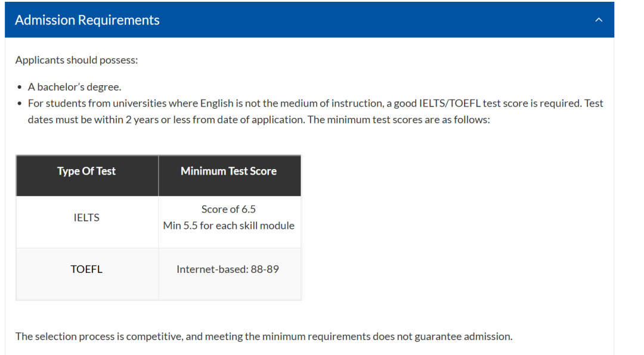
Task: Select the IELTS cell in the table
Action: (86, 217)
